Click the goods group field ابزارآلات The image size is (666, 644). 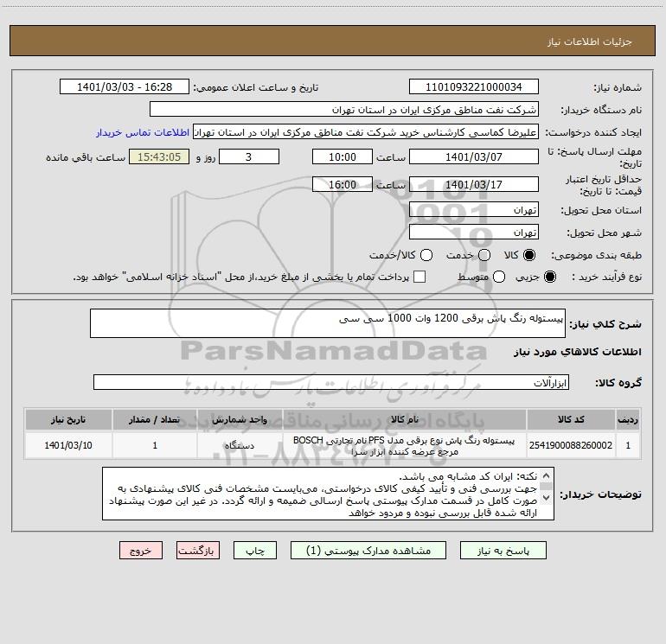click(331, 382)
